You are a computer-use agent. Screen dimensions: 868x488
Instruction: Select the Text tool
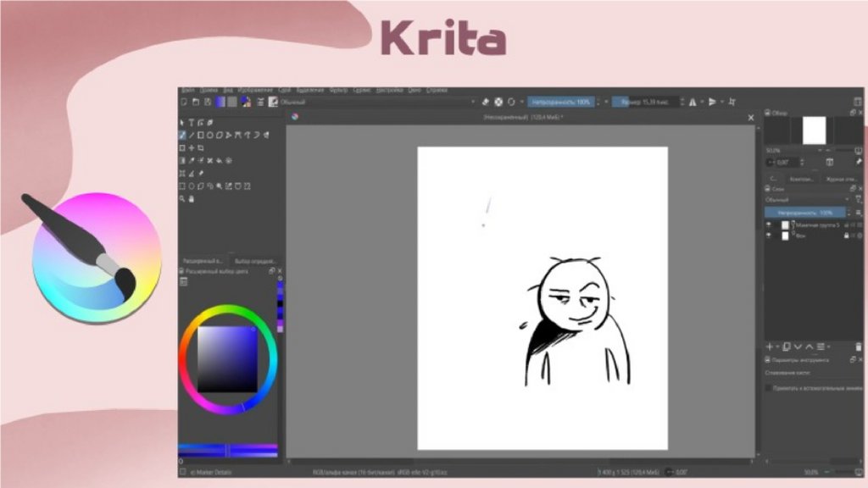click(x=192, y=123)
